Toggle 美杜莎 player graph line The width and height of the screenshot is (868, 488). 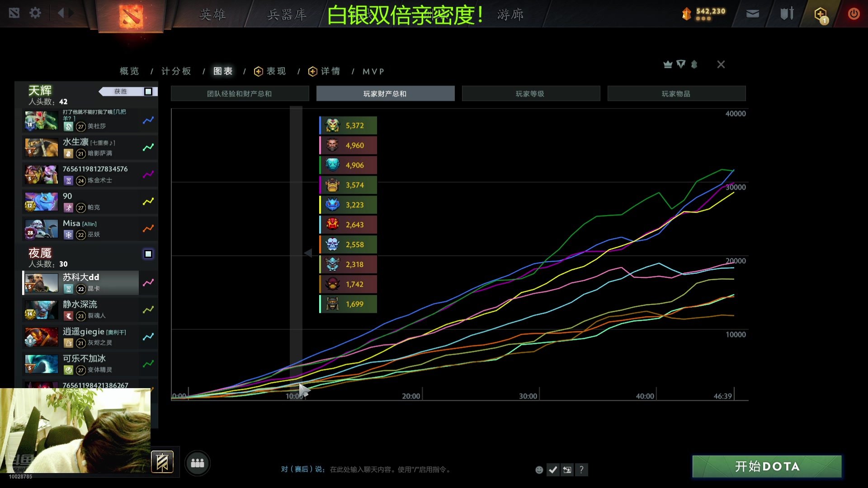(148, 120)
